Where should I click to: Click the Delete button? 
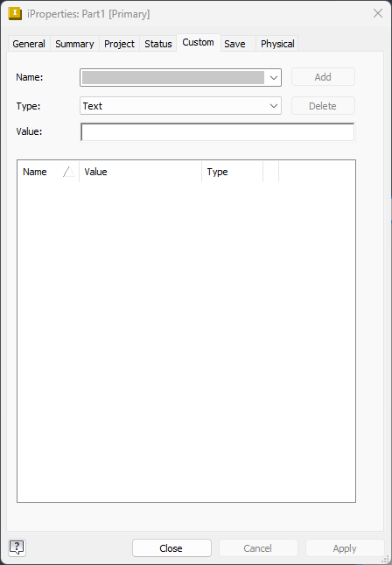coord(323,106)
